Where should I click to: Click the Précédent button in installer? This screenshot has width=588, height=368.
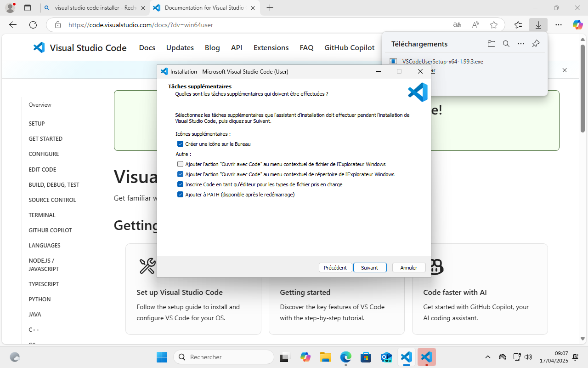[x=335, y=268]
